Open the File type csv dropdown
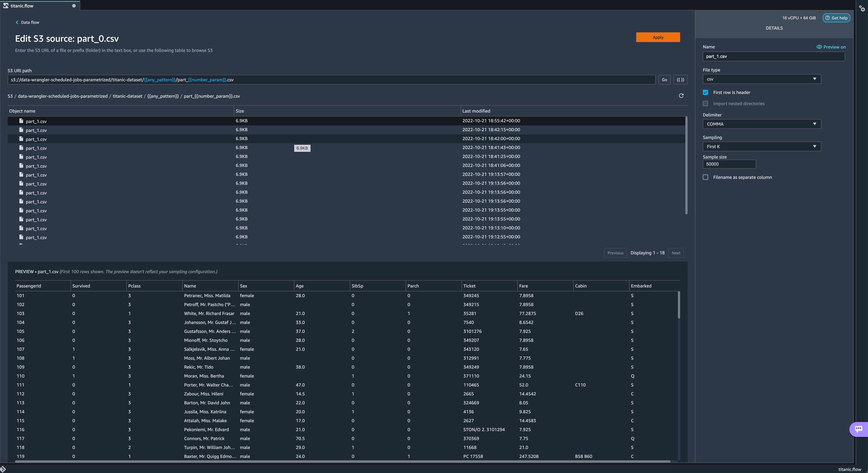Image resolution: width=868 pixels, height=473 pixels. (x=762, y=79)
